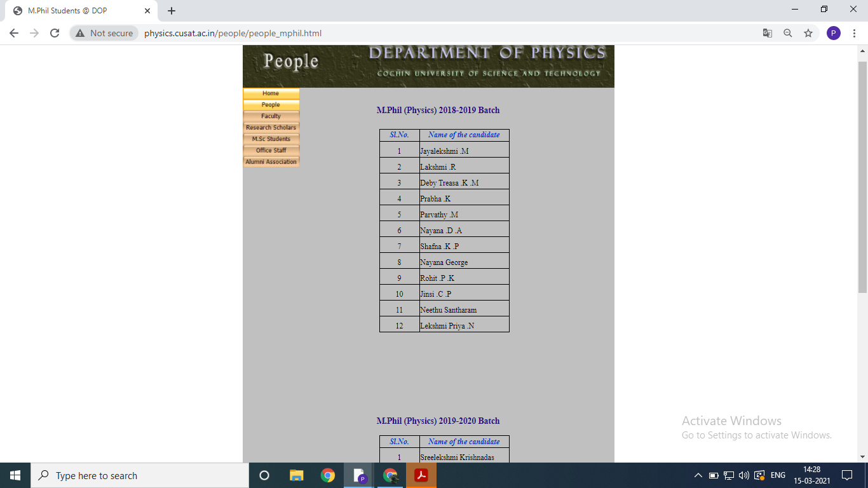
Task: Click the Department of Physics banner
Action: (x=428, y=66)
